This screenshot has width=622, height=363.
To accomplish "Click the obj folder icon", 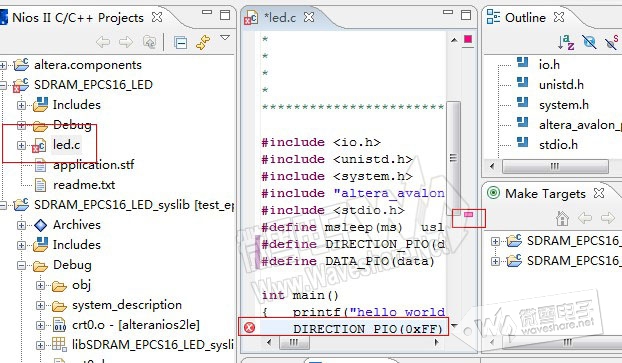I will (x=60, y=286).
